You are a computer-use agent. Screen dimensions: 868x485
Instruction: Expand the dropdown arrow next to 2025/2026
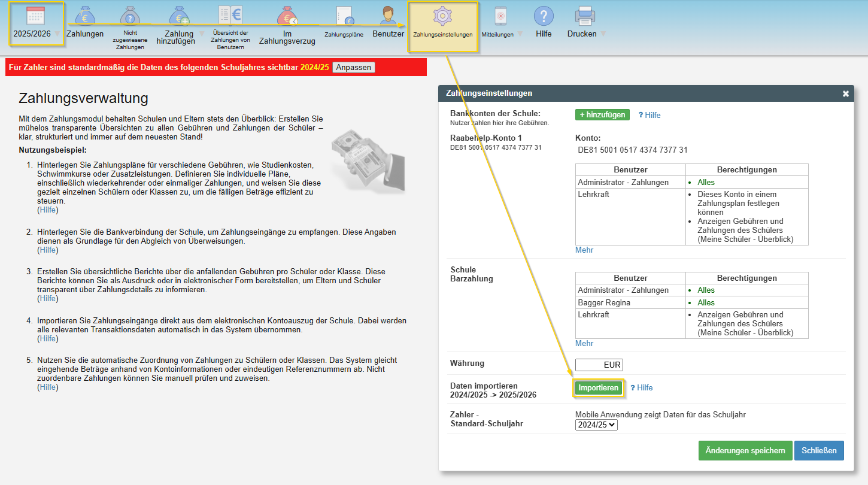tap(57, 34)
